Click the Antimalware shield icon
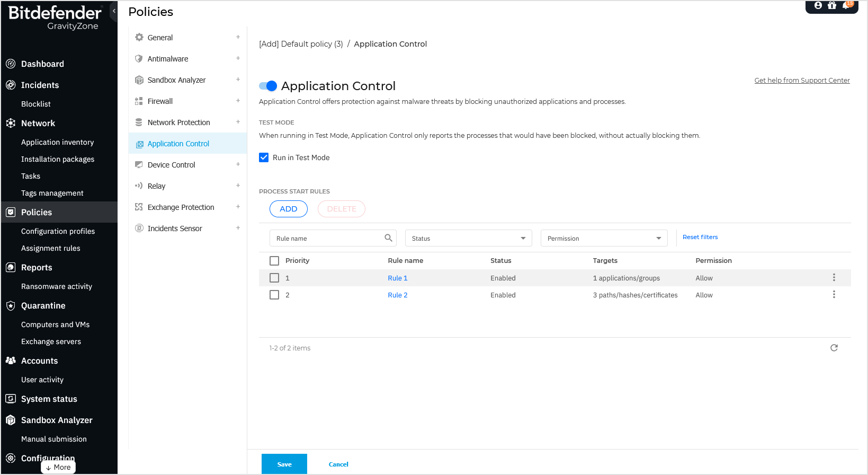 (x=139, y=58)
